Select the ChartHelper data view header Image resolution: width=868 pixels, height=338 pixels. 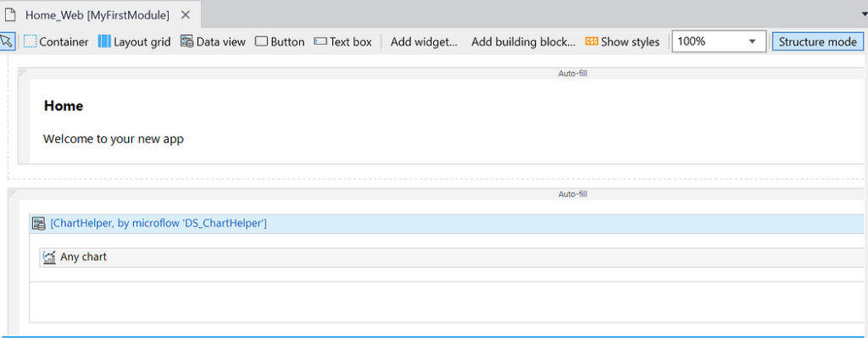446,224
